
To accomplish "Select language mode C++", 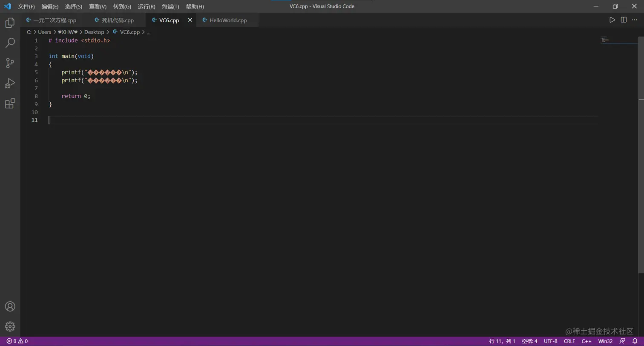I will click(586, 341).
